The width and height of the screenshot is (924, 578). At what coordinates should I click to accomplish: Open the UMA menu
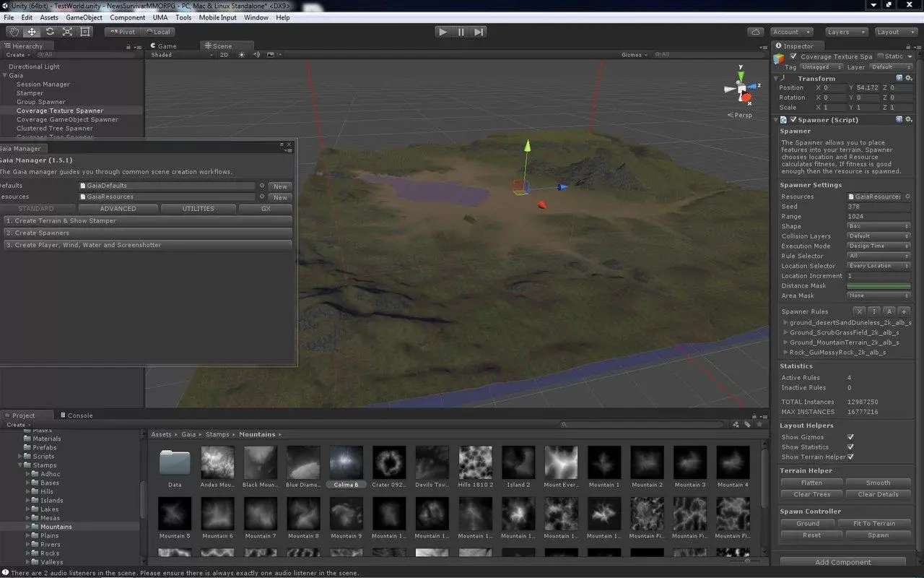[x=160, y=17]
